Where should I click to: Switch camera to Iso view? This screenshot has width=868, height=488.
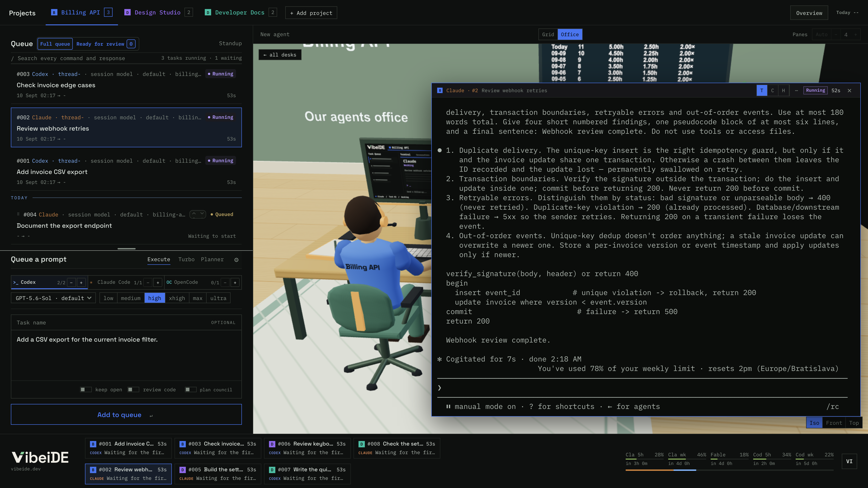814,423
